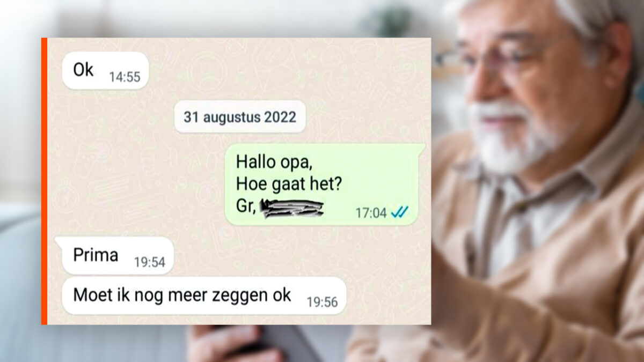
Task: Click the blue double-check read receipt icon
Action: tap(399, 213)
